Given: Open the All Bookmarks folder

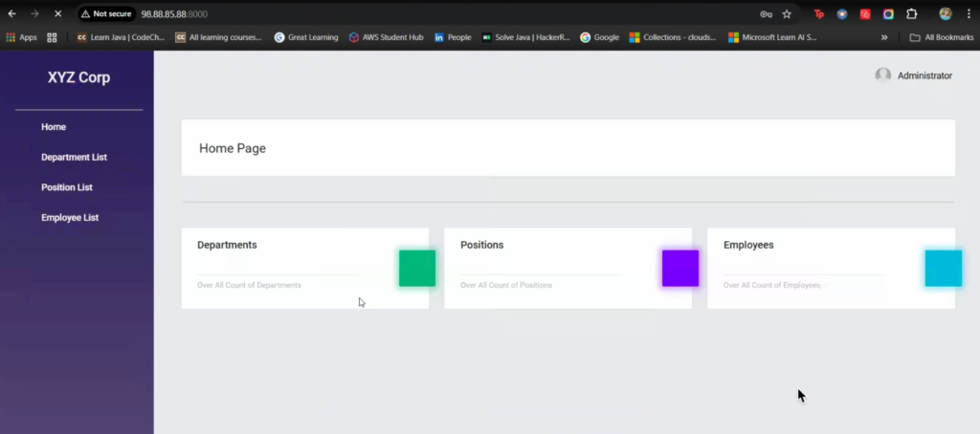Looking at the screenshot, I should point(942,37).
